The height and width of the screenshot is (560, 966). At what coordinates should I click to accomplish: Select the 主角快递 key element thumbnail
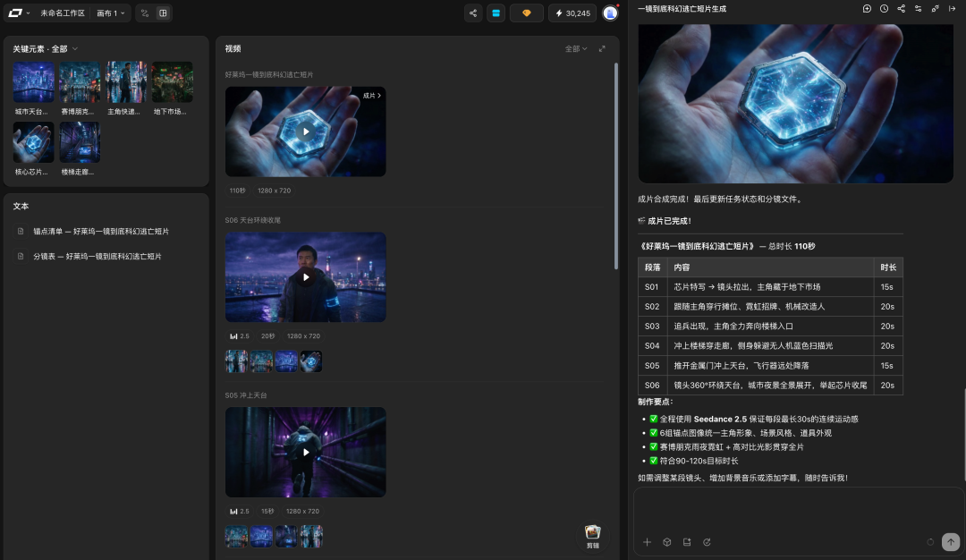126,82
